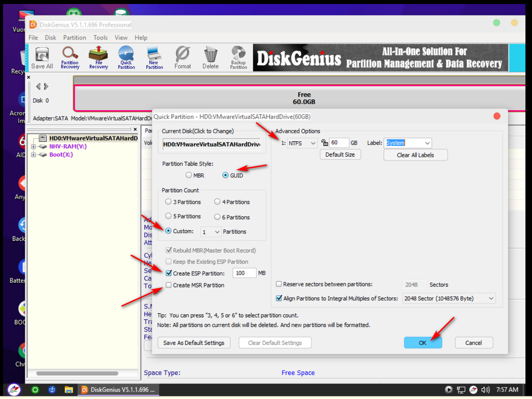Click current disk HD0 selector field
The height and width of the screenshot is (399, 532).
pos(212,144)
